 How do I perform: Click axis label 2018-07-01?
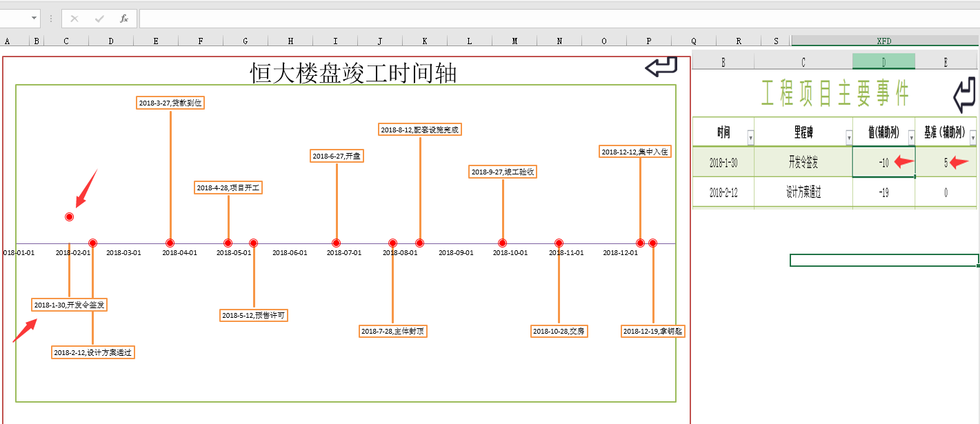(x=344, y=253)
